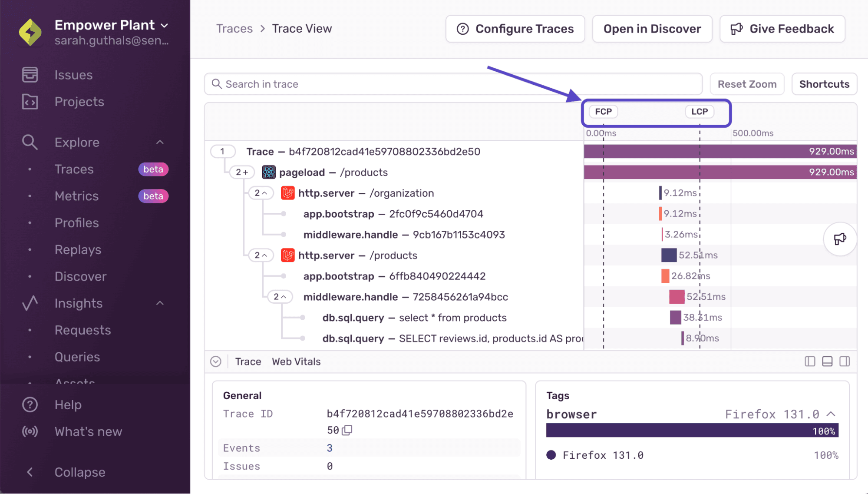This screenshot has width=868, height=494.
Task: Open the Events count link 3
Action: click(x=330, y=448)
